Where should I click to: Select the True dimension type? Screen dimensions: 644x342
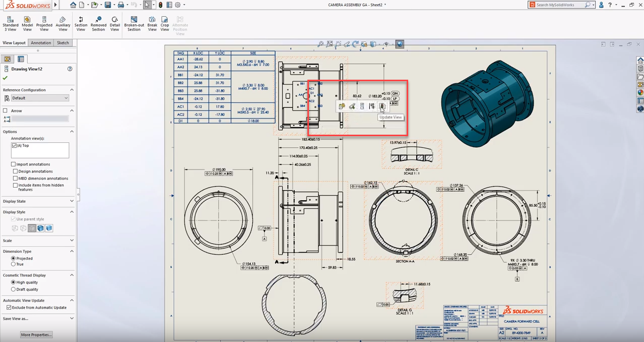click(14, 264)
